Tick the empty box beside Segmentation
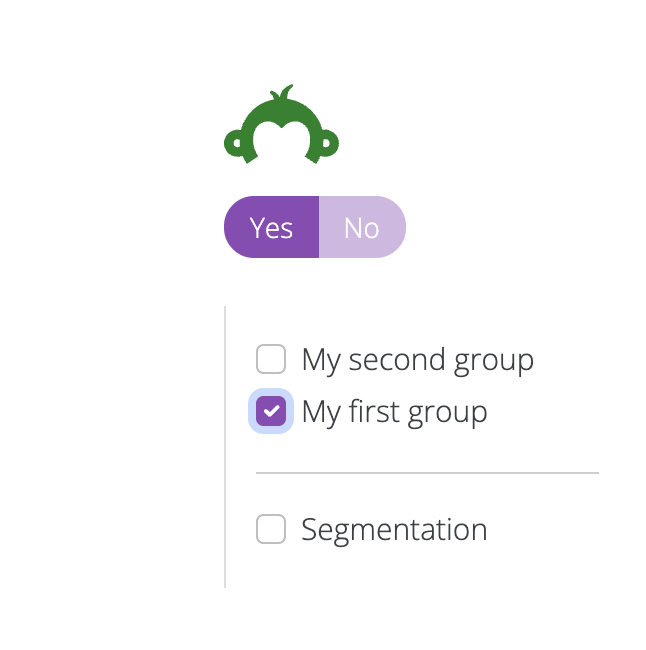Viewport: 646px width, 650px height. [271, 529]
